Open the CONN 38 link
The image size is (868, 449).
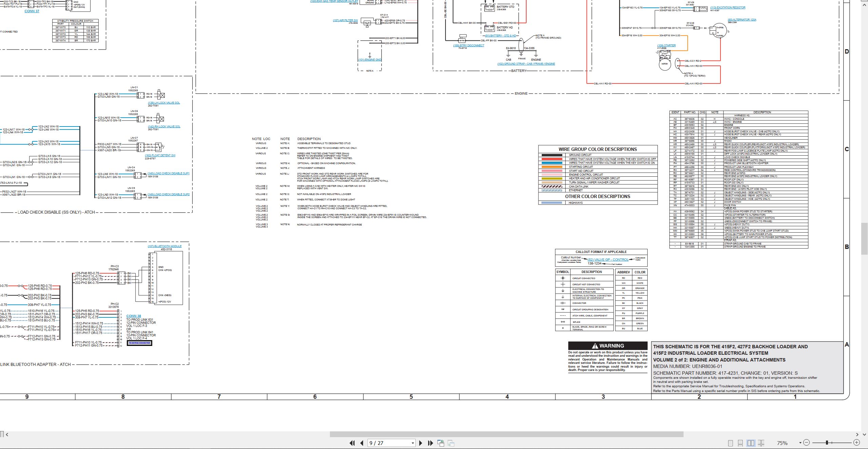[134, 316]
